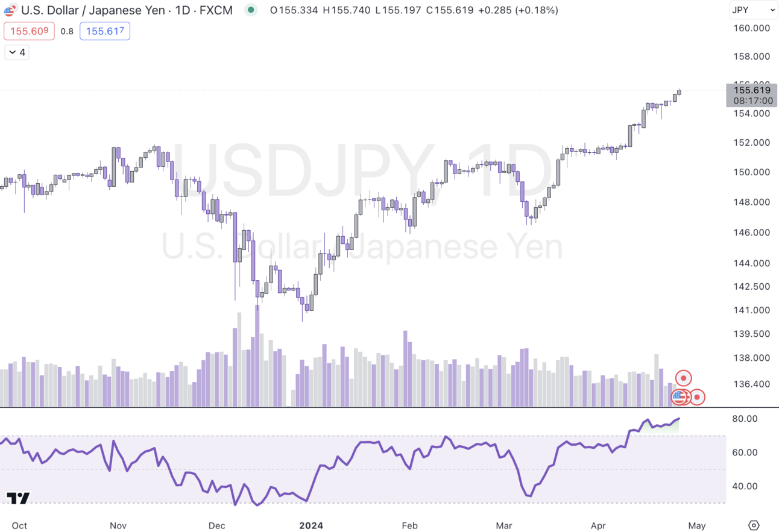779x532 pixels.
Task: Click the U.S. Dollar / Japanese Yen title
Action: pos(93,10)
